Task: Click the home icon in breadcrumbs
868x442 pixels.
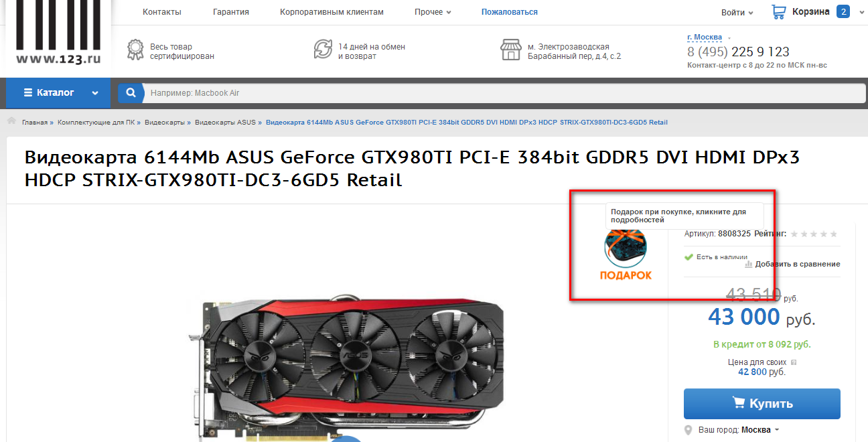Action: click(11, 121)
